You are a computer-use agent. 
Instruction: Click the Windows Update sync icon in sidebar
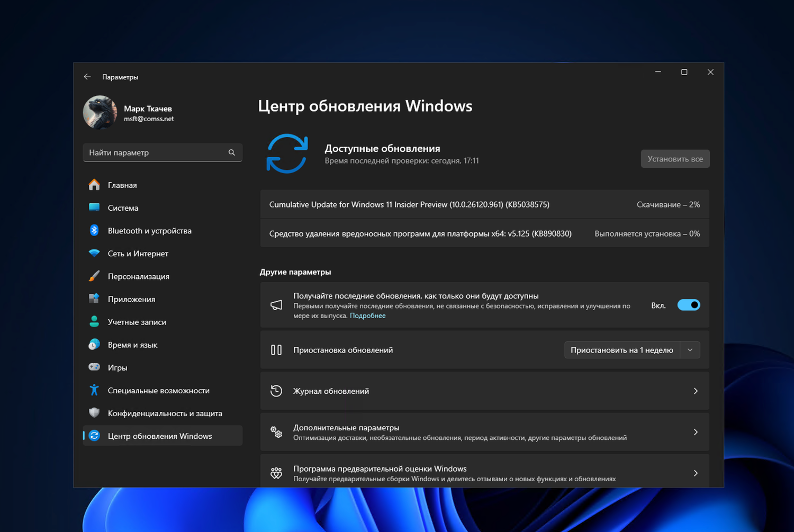[94, 435]
